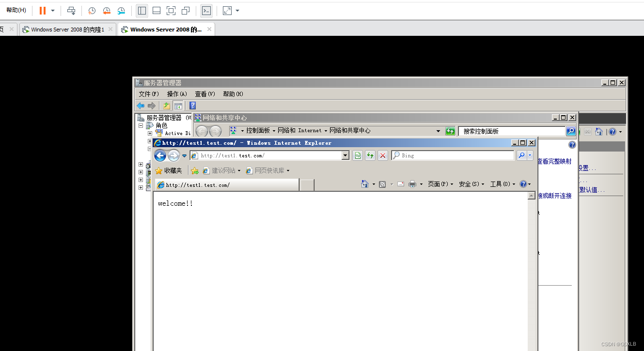Select 服务器管理器 root tree node
This screenshot has height=351, width=644.
pos(164,118)
